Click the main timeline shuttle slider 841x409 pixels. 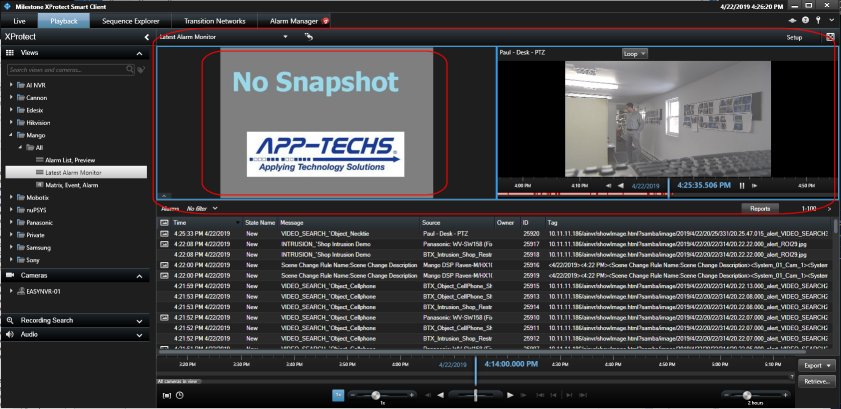coord(475,395)
